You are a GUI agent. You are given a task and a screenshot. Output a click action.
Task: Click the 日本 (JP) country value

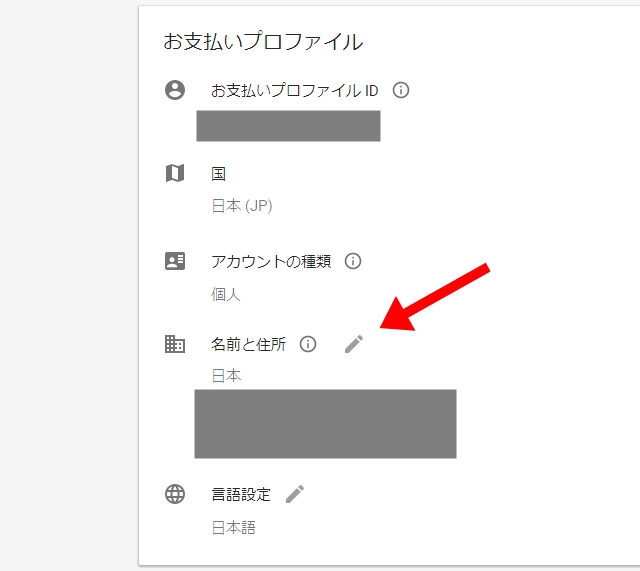point(242,206)
